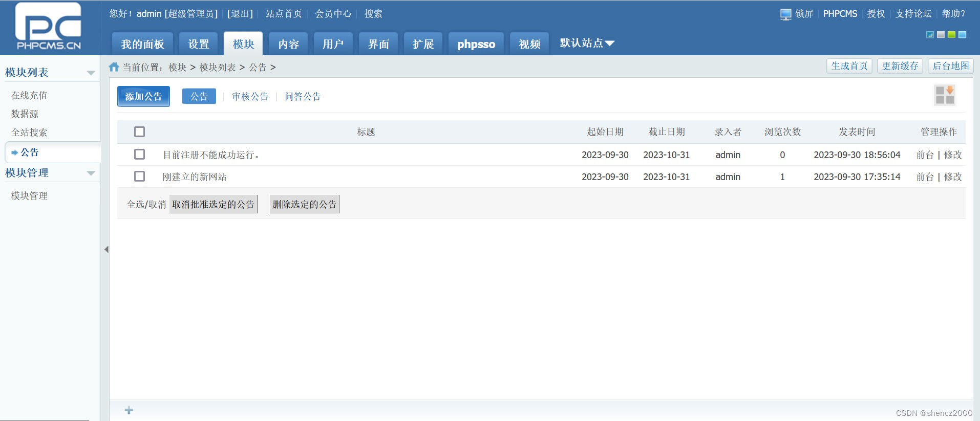Click the lock screen monitor icon

(785, 14)
